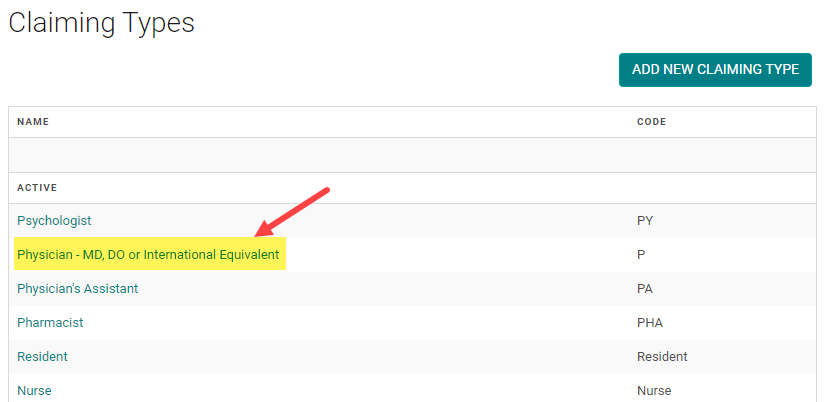Screen dimensions: 827x402
Task: Click the Add New Claiming Type button
Action: click(x=715, y=70)
